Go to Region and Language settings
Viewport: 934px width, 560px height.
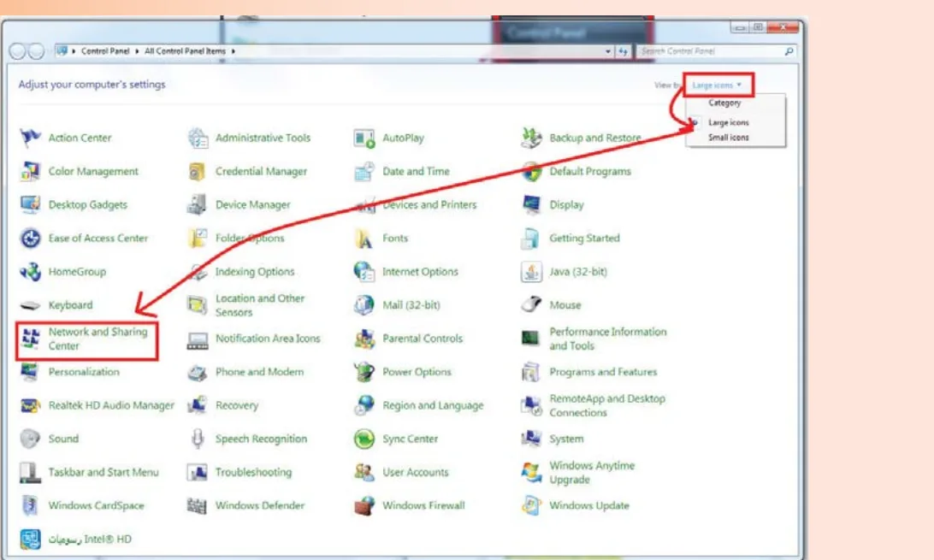tap(433, 406)
